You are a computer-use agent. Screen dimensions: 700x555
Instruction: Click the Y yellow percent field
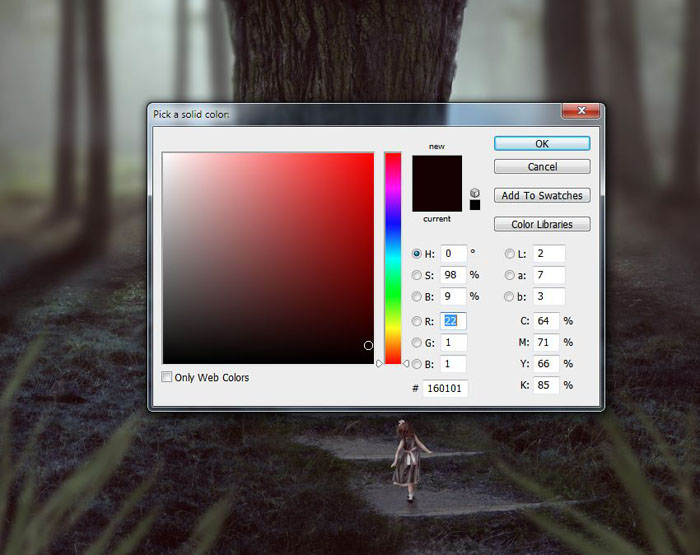pos(546,364)
